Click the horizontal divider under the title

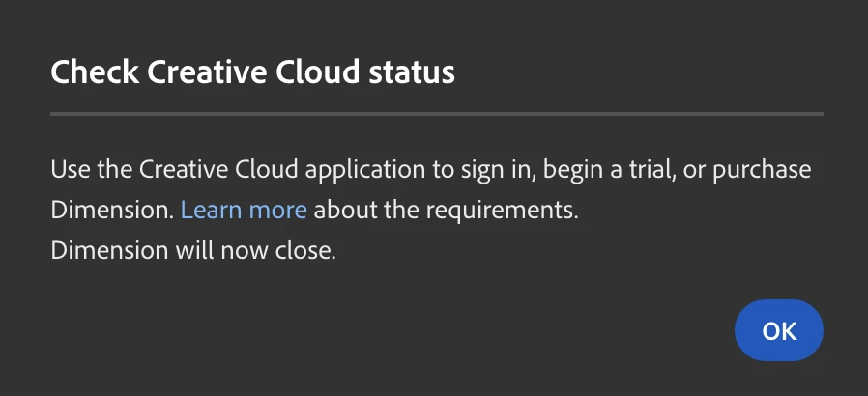tap(437, 114)
